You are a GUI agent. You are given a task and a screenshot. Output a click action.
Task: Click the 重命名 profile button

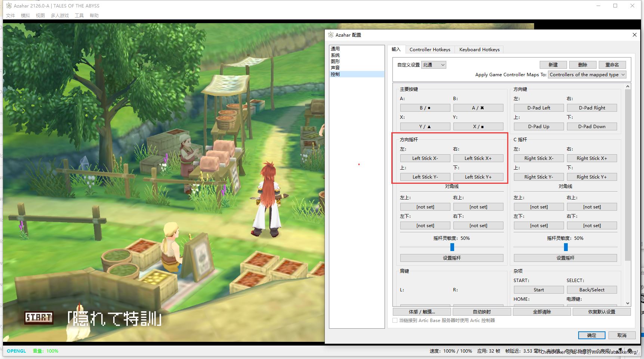(612, 65)
